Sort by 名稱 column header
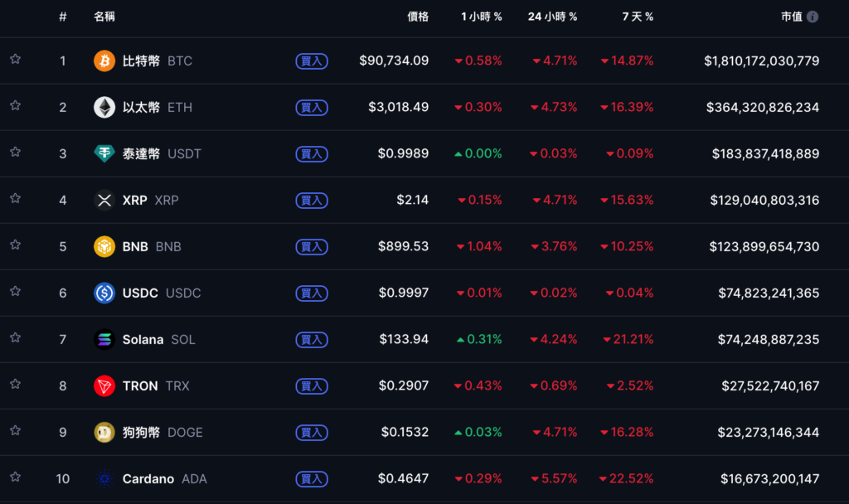849x504 pixels. click(x=104, y=17)
